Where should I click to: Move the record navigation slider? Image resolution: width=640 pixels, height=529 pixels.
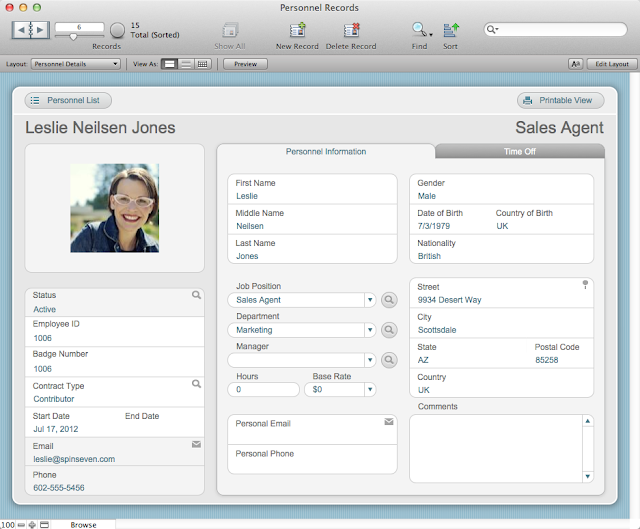pos(73,37)
